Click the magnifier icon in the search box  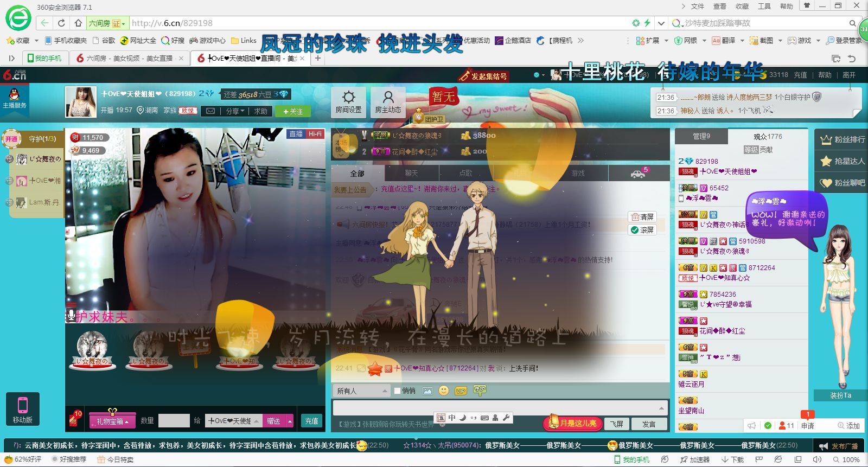click(x=852, y=23)
